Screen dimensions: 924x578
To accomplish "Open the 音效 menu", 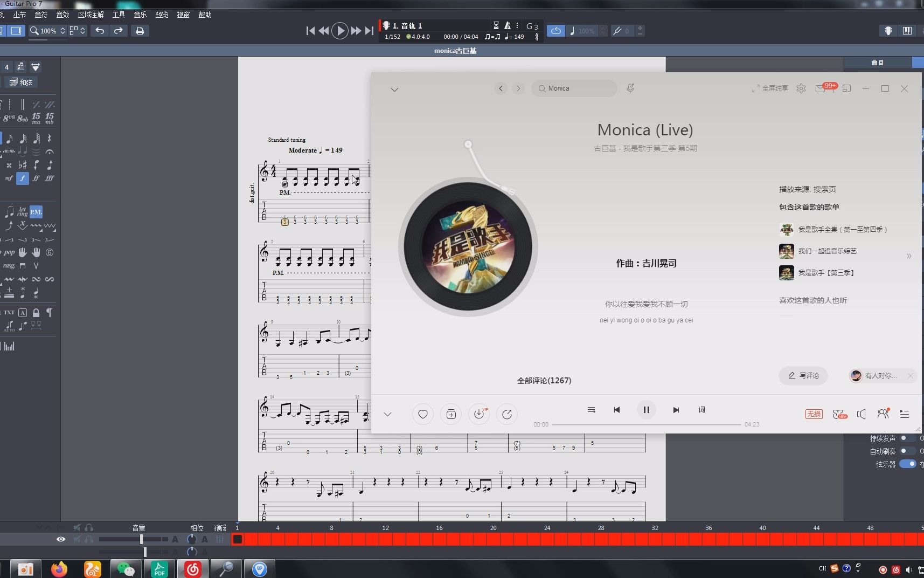I will coord(62,15).
